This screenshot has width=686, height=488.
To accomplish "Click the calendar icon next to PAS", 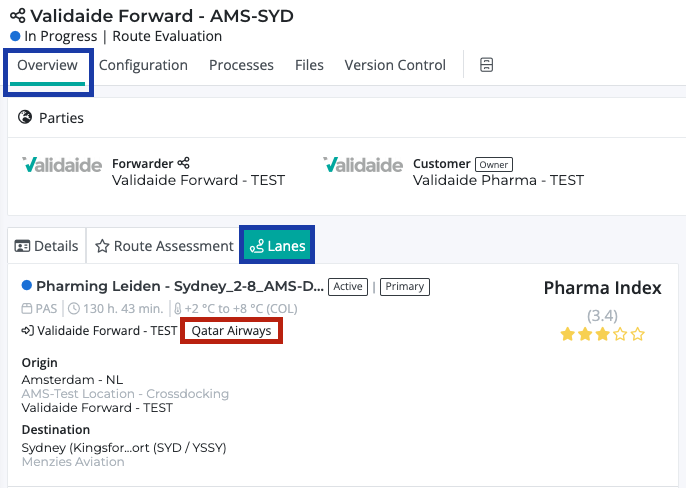I will click(27, 309).
